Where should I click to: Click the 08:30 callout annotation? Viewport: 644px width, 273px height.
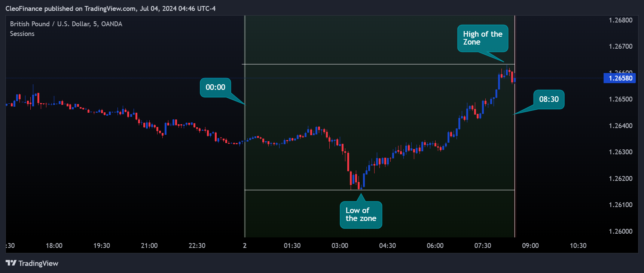pyautogui.click(x=549, y=99)
